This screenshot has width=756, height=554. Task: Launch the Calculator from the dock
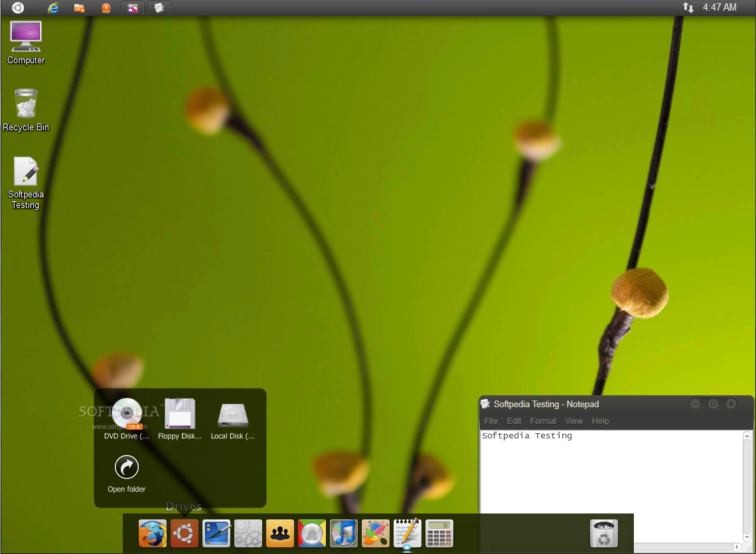pos(439,533)
